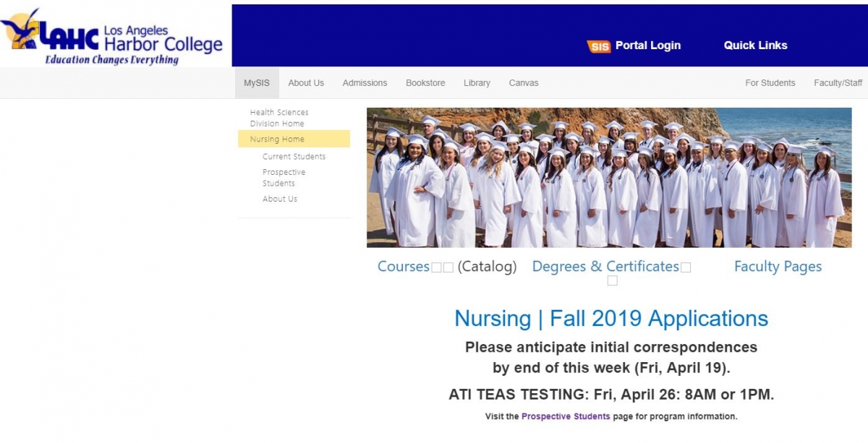Click the nursing graduates banner photo
The width and height of the screenshot is (868, 443).
[609, 178]
